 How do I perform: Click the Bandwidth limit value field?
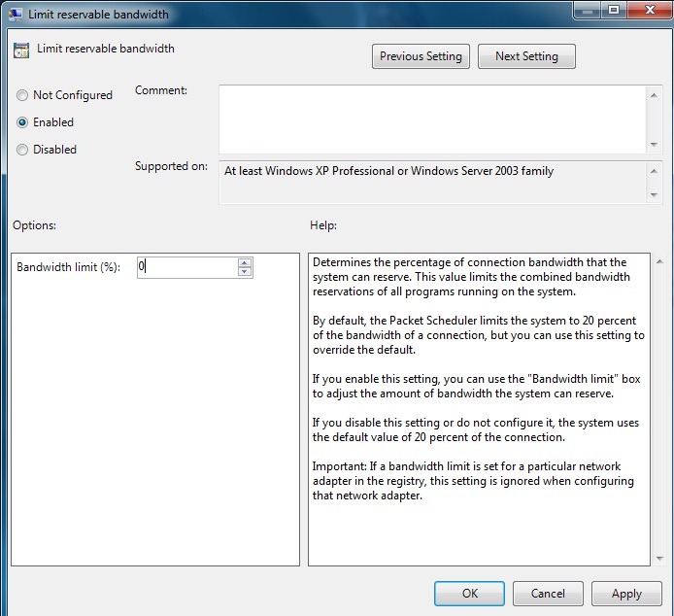[186, 267]
